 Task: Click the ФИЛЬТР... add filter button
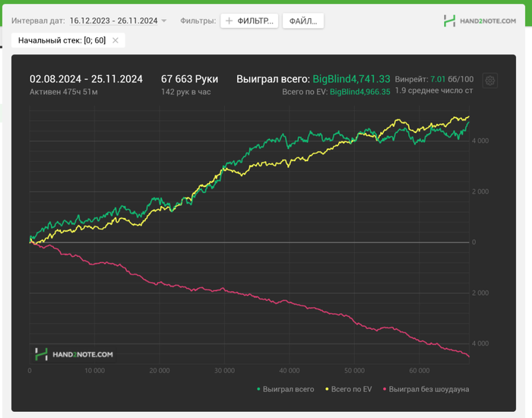point(249,21)
